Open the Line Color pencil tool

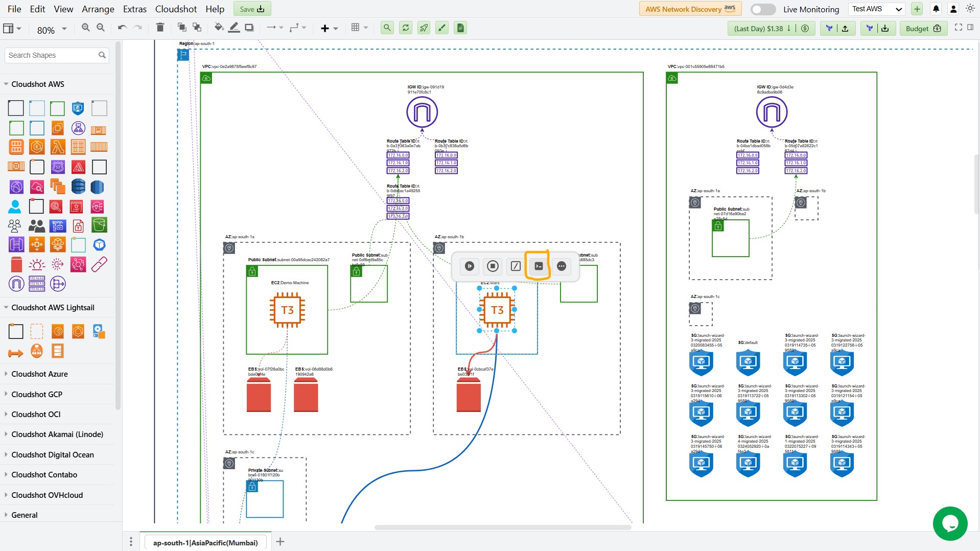[x=234, y=28]
